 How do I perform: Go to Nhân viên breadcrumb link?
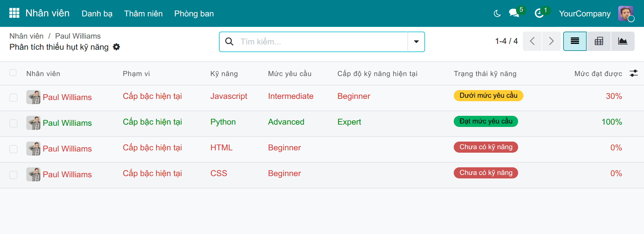coord(26,36)
